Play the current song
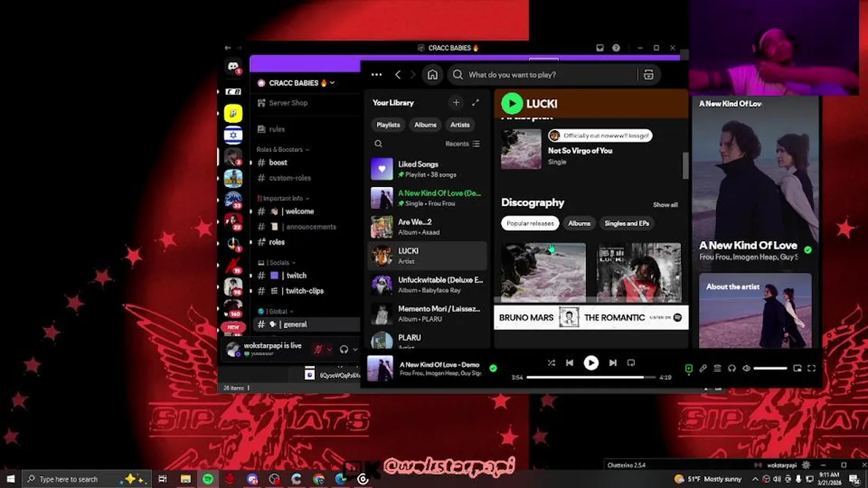Image resolution: width=868 pixels, height=488 pixels. click(591, 363)
